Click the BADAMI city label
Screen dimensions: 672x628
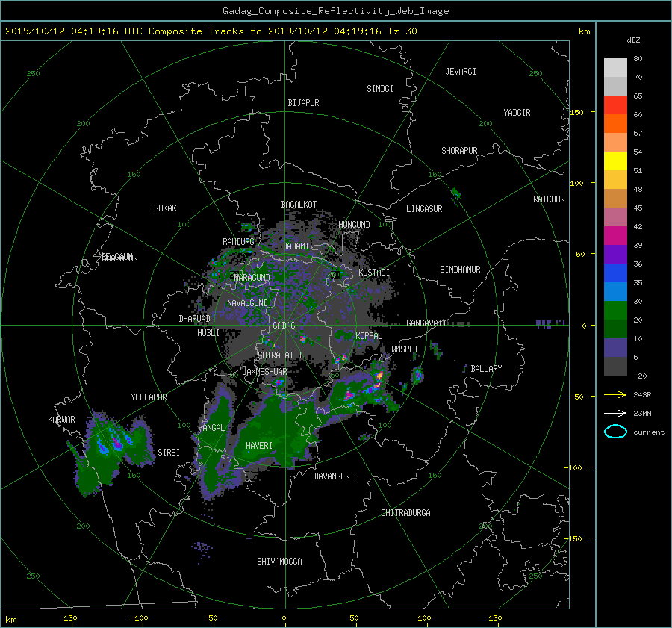pos(296,246)
